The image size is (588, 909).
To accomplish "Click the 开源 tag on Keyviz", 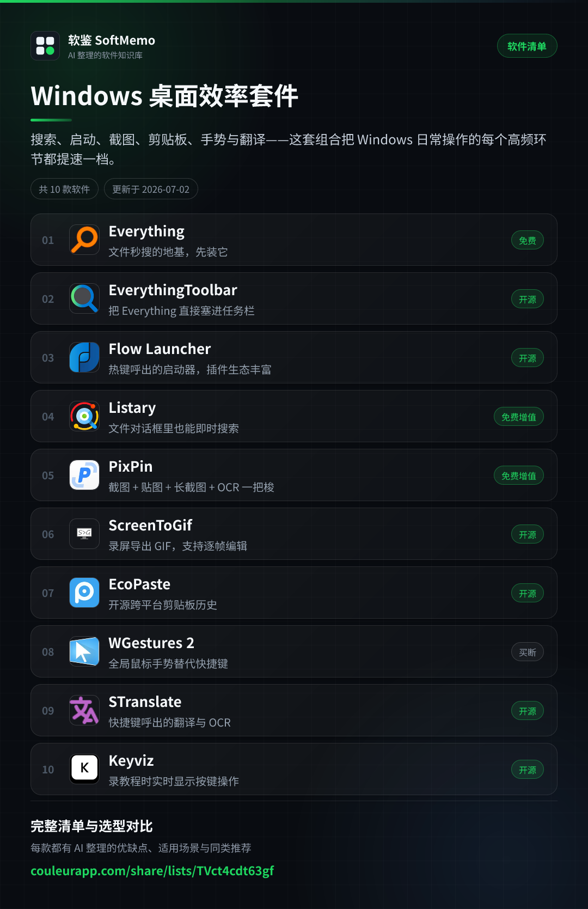I will (x=528, y=770).
